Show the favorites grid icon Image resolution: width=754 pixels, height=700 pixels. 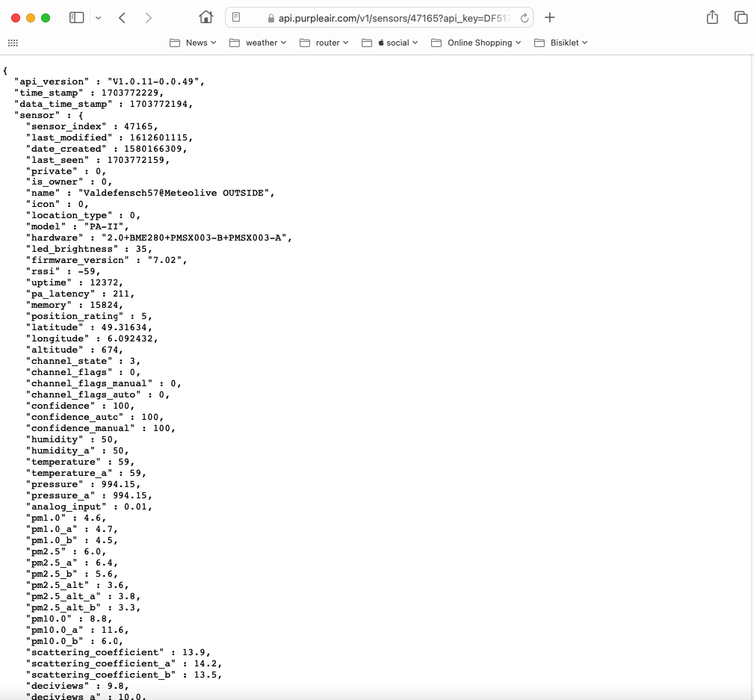coord(13,43)
